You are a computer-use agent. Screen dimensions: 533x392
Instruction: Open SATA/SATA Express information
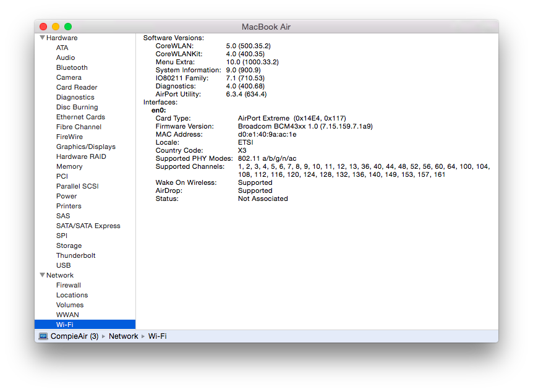[88, 226]
